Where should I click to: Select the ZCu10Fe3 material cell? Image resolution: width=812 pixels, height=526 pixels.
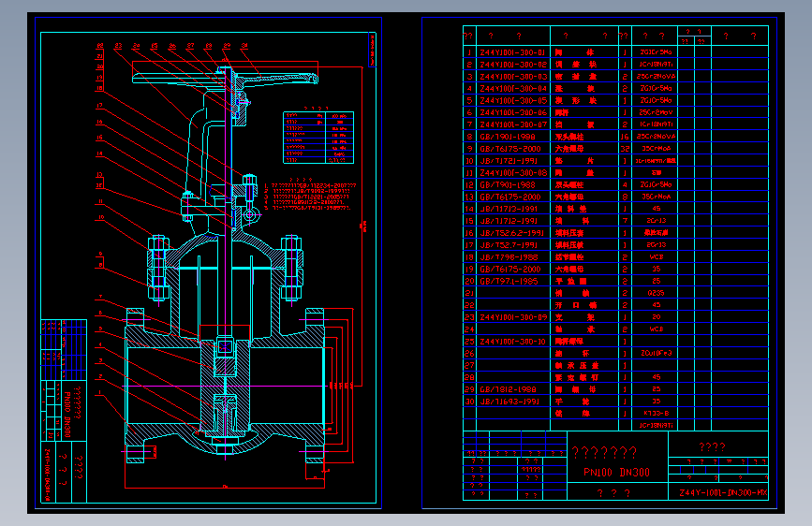pyautogui.click(x=656, y=353)
